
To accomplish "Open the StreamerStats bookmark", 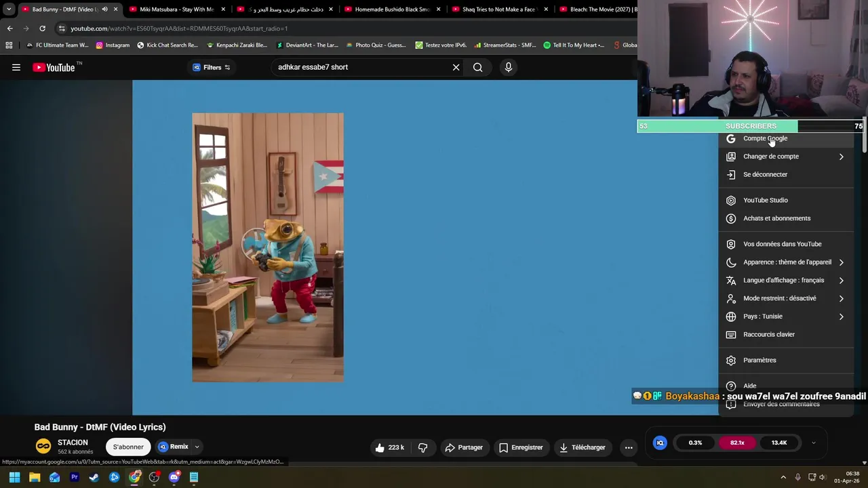I will (x=505, y=45).
